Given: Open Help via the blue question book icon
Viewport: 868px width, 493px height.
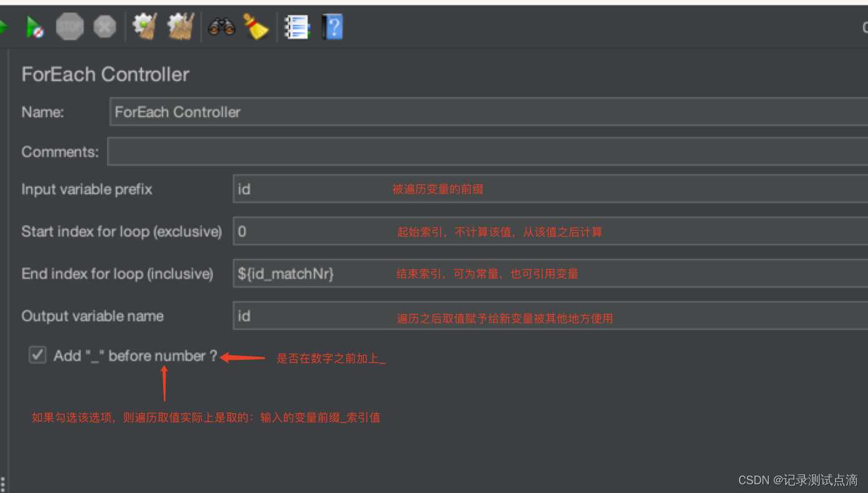Looking at the screenshot, I should [333, 26].
